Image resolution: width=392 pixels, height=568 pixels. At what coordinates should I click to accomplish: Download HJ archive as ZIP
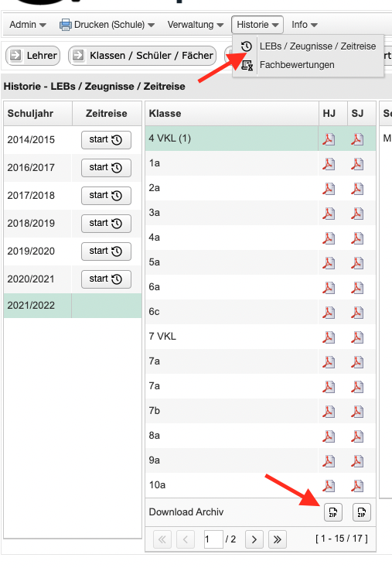point(333,512)
